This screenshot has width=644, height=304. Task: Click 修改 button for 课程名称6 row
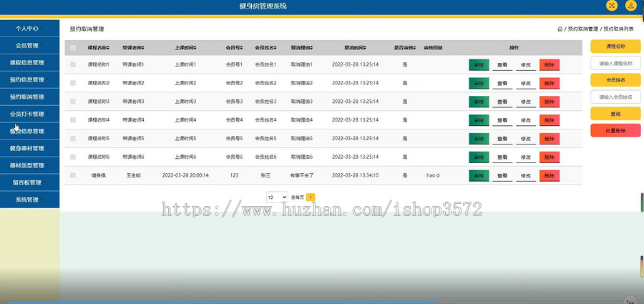pyautogui.click(x=526, y=157)
